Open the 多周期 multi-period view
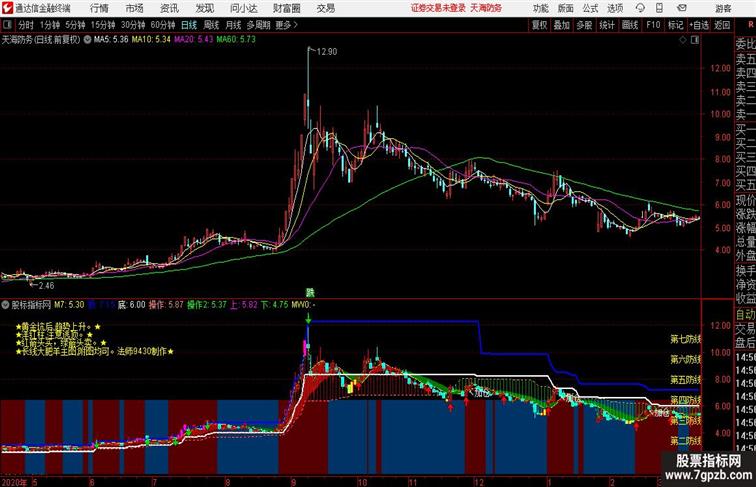Viewport: 756px width, 487px height. [258, 25]
